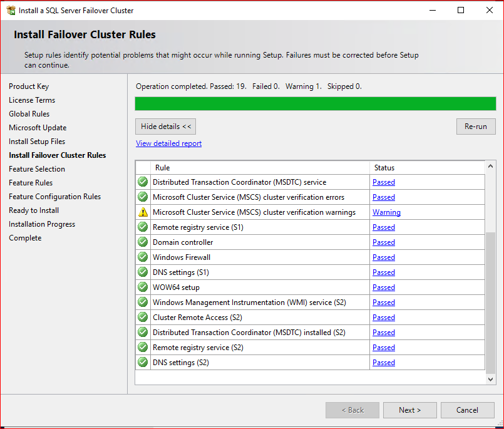504x429 pixels.
Task: Click yellow warning icon for cluster verification warnings
Action: click(143, 212)
